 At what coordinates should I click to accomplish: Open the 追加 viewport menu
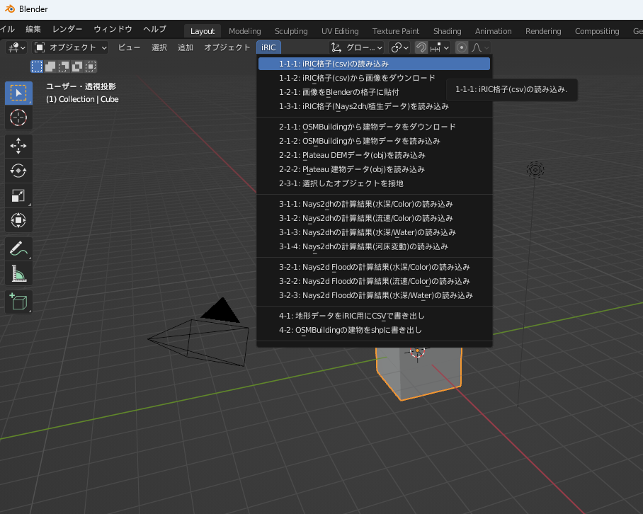pos(186,48)
